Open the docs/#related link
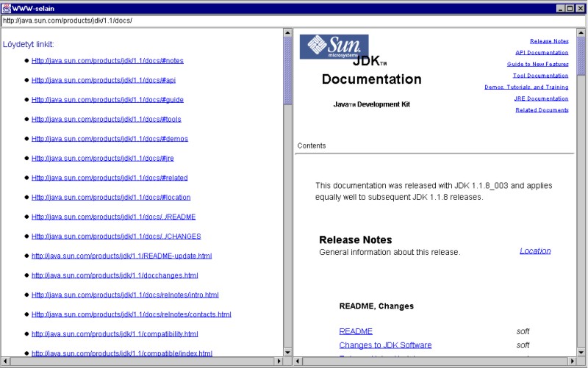588x368 pixels. (x=110, y=178)
